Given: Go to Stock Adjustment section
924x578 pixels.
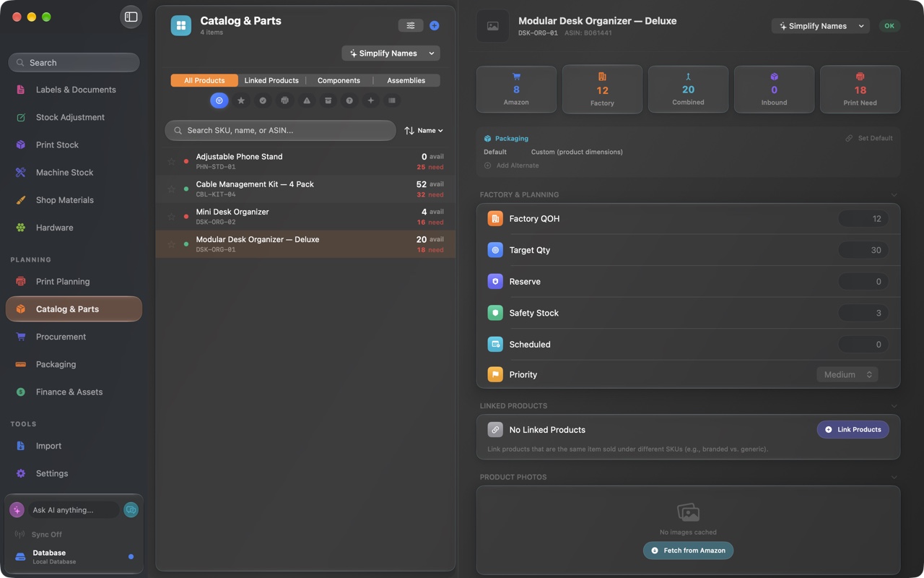Looking at the screenshot, I should (x=73, y=117).
